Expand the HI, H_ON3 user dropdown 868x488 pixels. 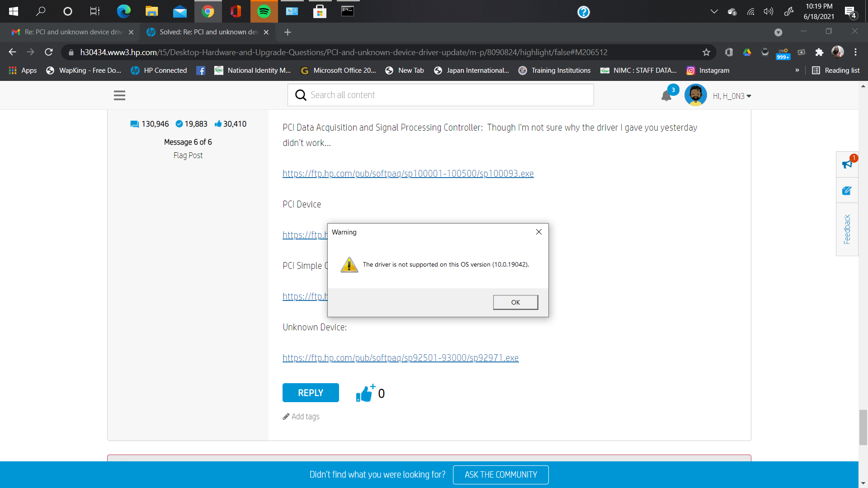point(731,96)
